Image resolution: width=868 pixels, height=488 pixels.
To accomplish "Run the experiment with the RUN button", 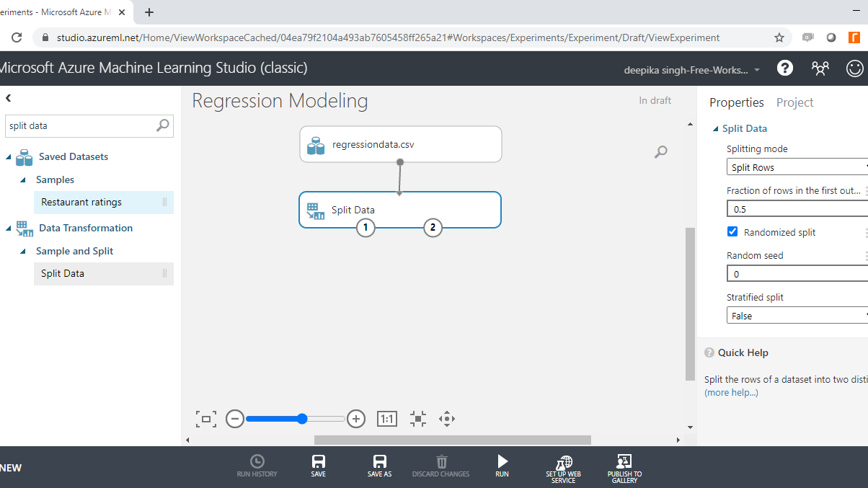I will (x=502, y=466).
